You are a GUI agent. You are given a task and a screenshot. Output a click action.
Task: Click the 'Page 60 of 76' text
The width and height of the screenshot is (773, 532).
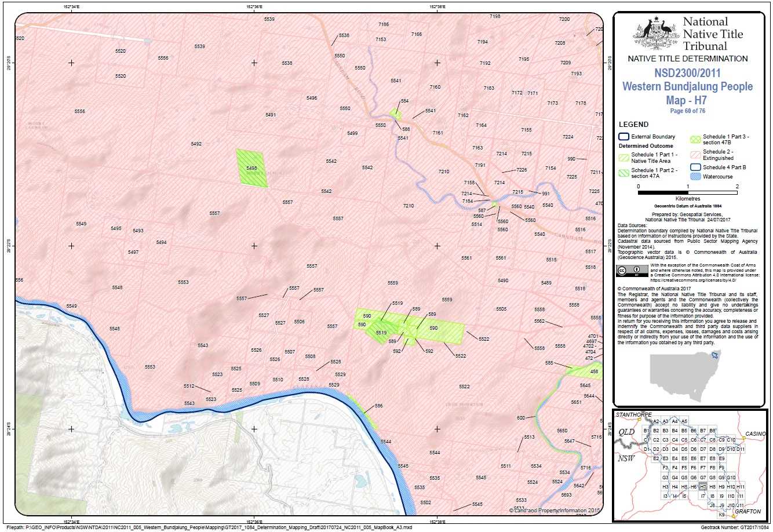coord(687,110)
